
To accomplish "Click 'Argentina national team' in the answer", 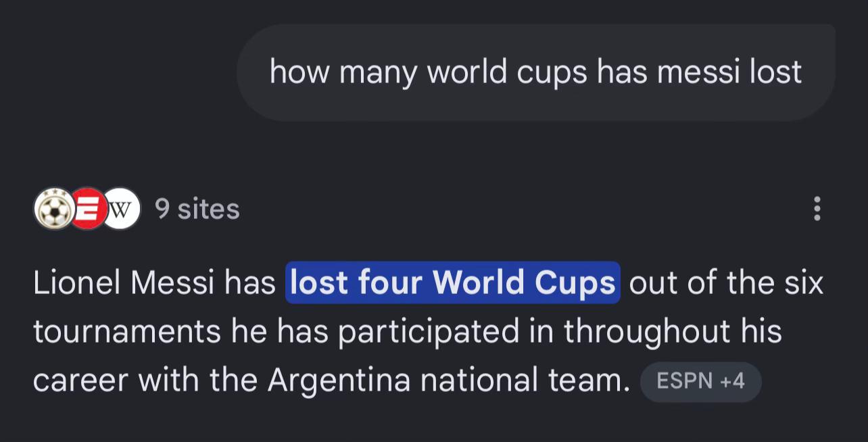I will 449,381.
